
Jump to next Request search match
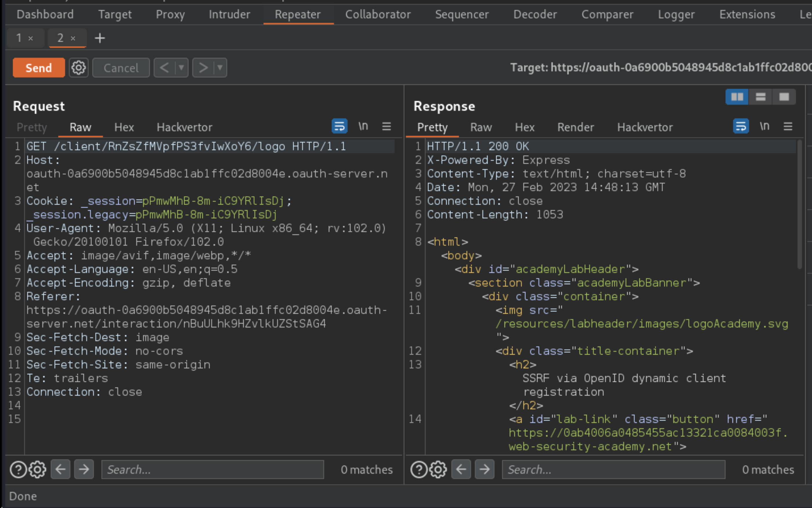click(84, 469)
